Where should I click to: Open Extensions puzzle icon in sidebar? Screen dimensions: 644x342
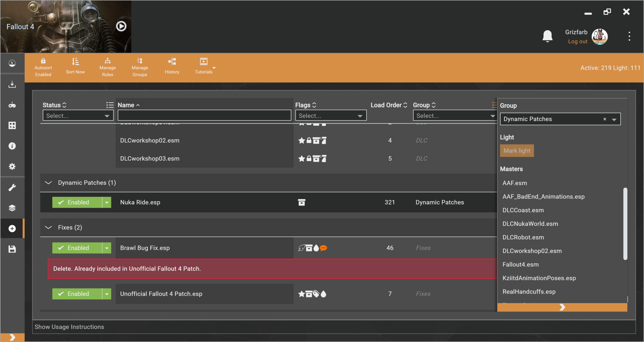(12, 125)
